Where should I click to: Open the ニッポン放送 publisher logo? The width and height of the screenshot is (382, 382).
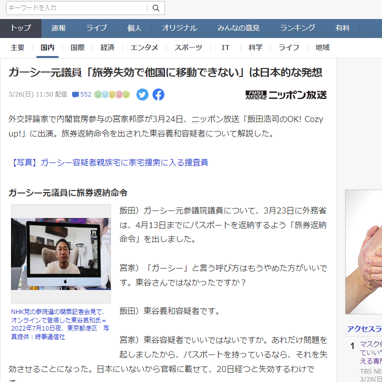pos(286,95)
